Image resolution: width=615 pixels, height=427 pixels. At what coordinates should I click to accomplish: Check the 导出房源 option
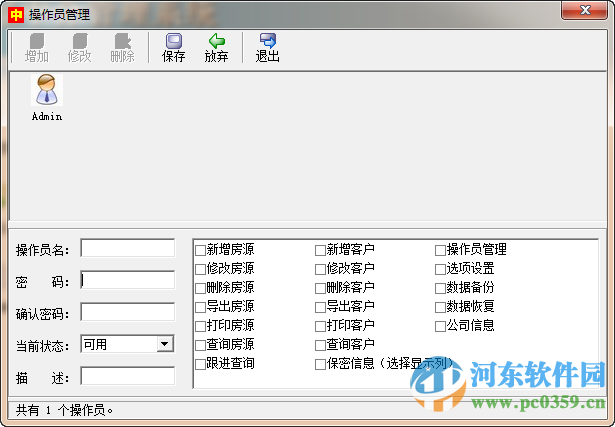pos(200,307)
